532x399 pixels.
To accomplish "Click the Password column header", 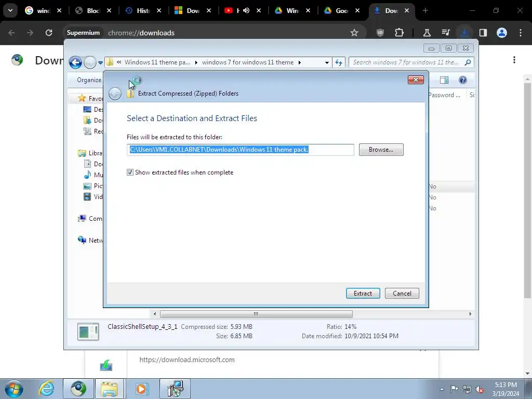I will pos(444,95).
